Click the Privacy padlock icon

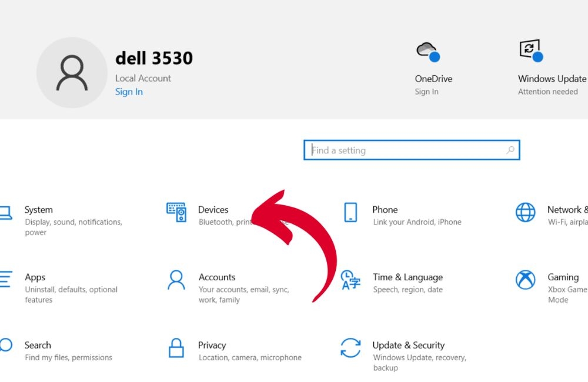(176, 348)
